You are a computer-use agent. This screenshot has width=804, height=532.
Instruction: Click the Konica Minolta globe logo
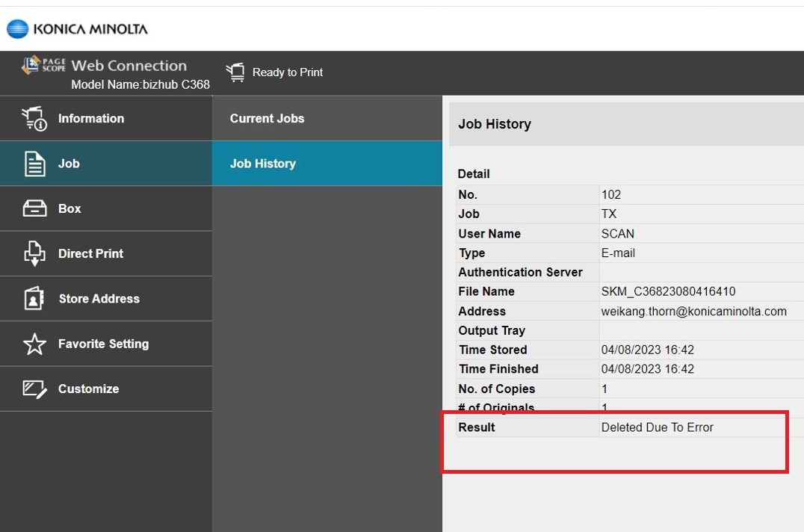(x=17, y=29)
